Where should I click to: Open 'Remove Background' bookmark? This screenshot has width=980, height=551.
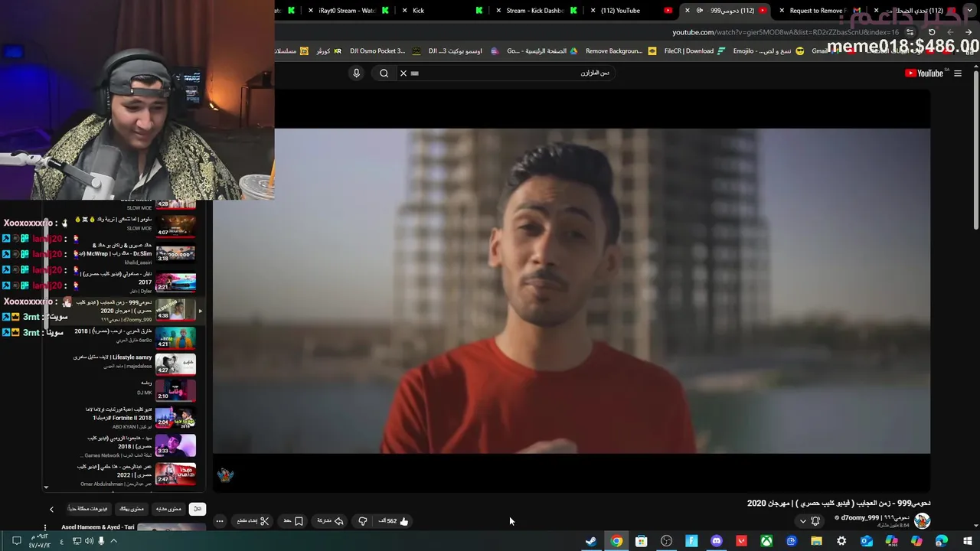pyautogui.click(x=620, y=51)
